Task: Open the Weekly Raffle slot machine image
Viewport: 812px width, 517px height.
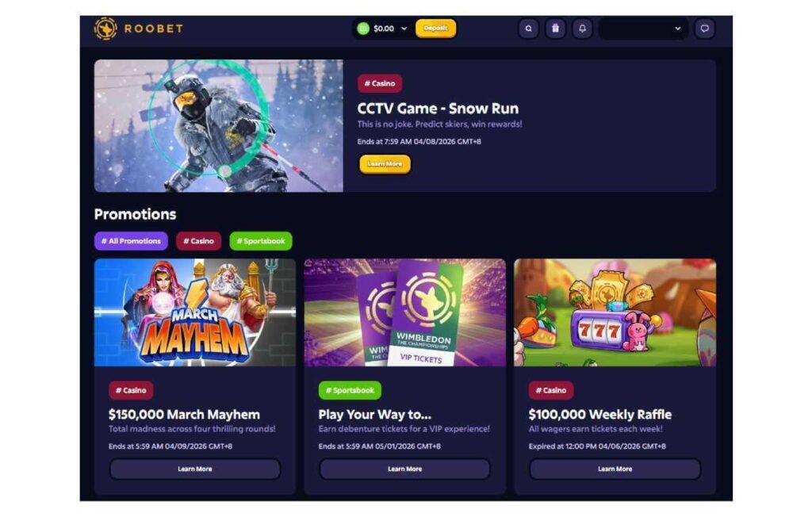Action: click(x=615, y=312)
